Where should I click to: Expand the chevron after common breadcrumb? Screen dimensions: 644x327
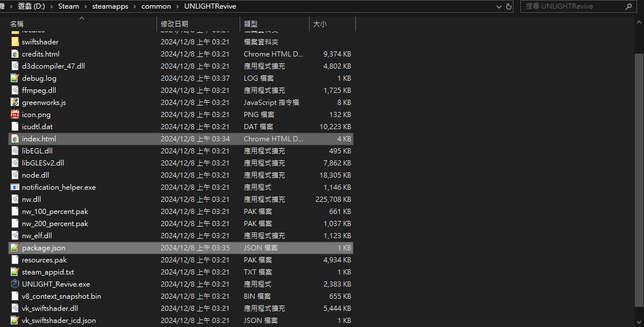[x=178, y=6]
